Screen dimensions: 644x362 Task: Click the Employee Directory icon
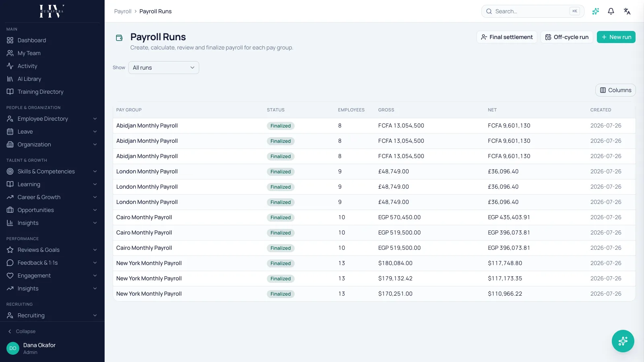pos(10,119)
